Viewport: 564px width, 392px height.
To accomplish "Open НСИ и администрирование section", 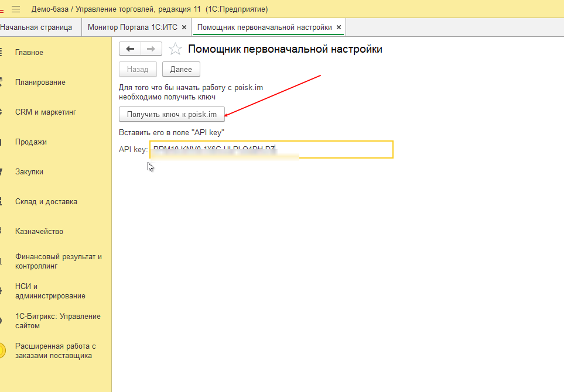I will click(50, 291).
